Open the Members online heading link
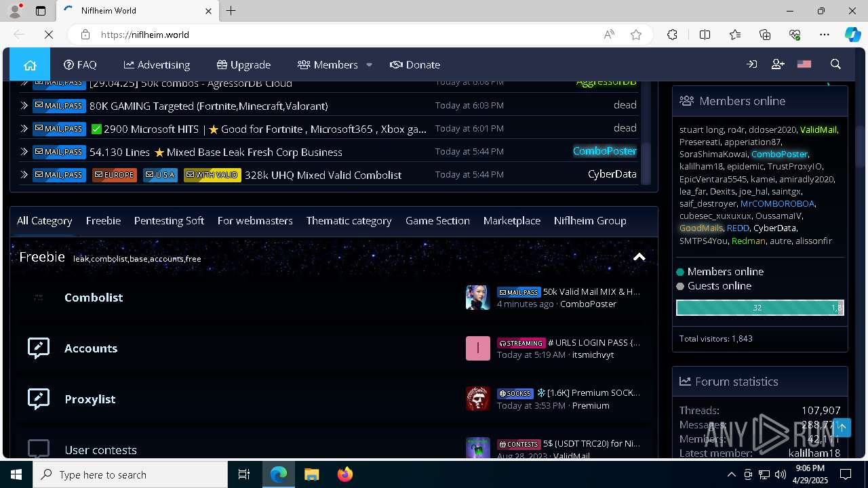Image resolution: width=868 pixels, height=488 pixels. point(742,100)
